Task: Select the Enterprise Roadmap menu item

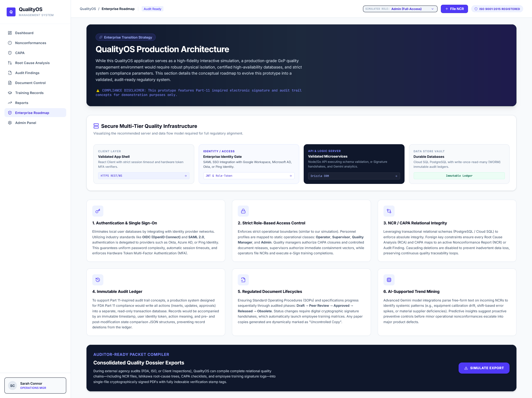Action: pos(35,113)
